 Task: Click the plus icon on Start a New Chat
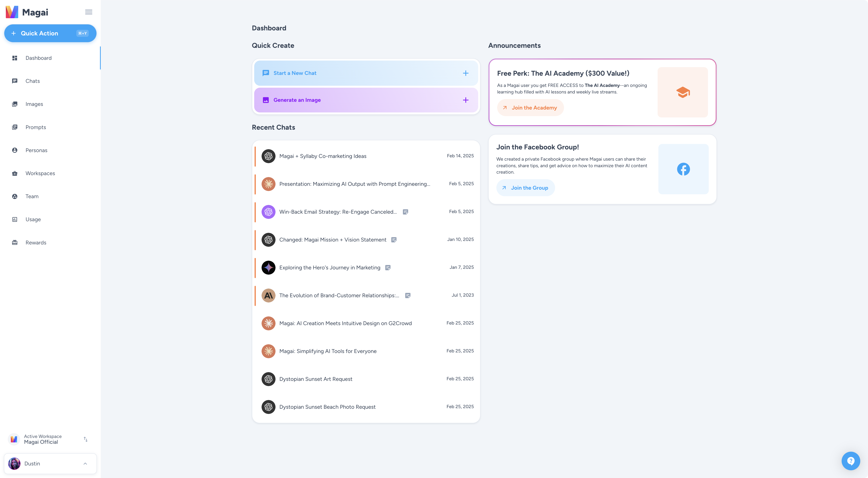tap(465, 73)
